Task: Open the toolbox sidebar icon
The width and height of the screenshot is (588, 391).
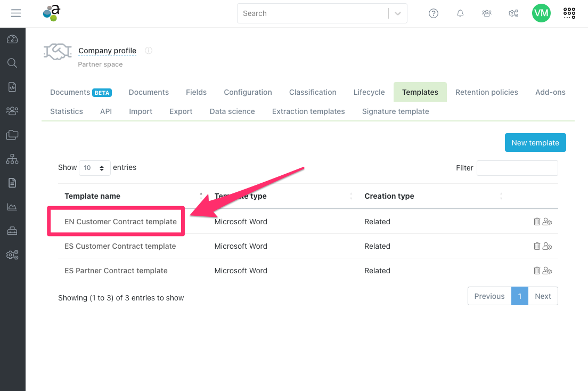Action: [12, 231]
